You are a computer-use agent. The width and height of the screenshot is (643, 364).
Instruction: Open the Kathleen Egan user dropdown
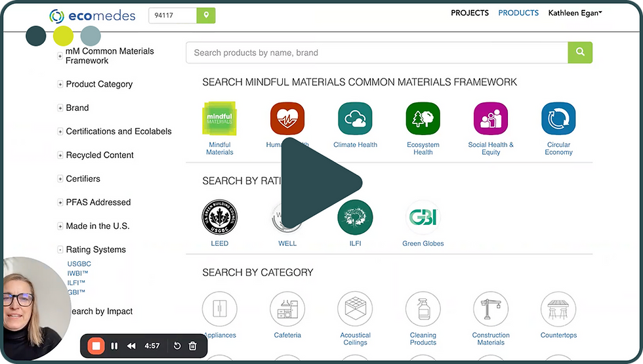point(575,13)
